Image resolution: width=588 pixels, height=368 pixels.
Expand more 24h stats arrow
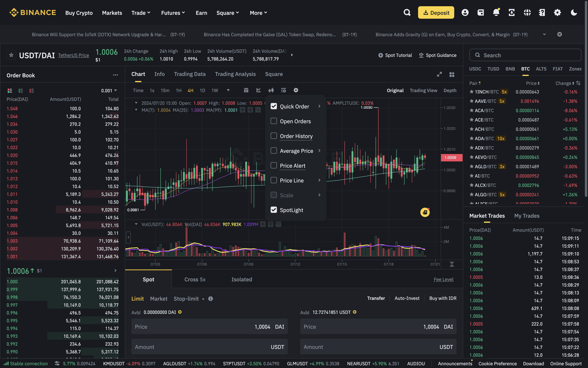coord(292,55)
